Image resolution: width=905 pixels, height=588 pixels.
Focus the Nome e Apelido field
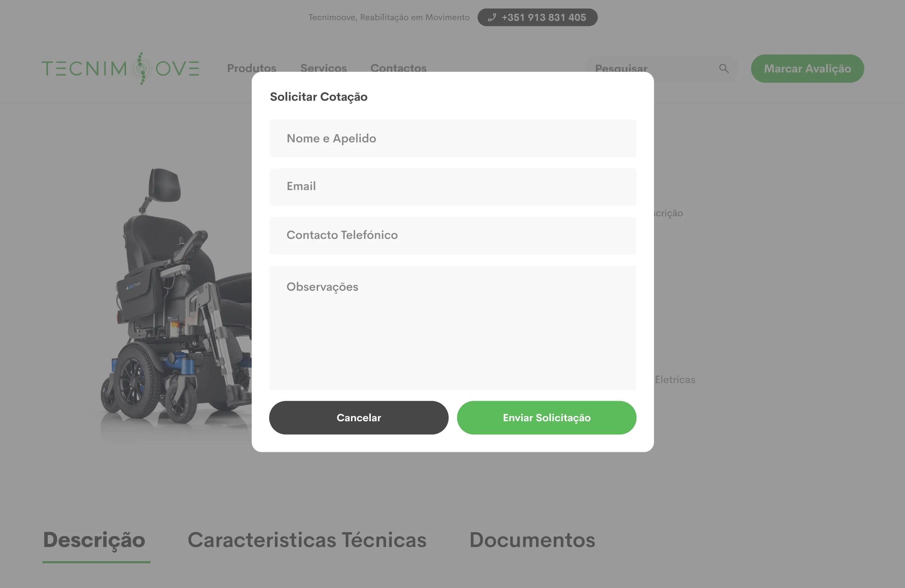coord(452,139)
